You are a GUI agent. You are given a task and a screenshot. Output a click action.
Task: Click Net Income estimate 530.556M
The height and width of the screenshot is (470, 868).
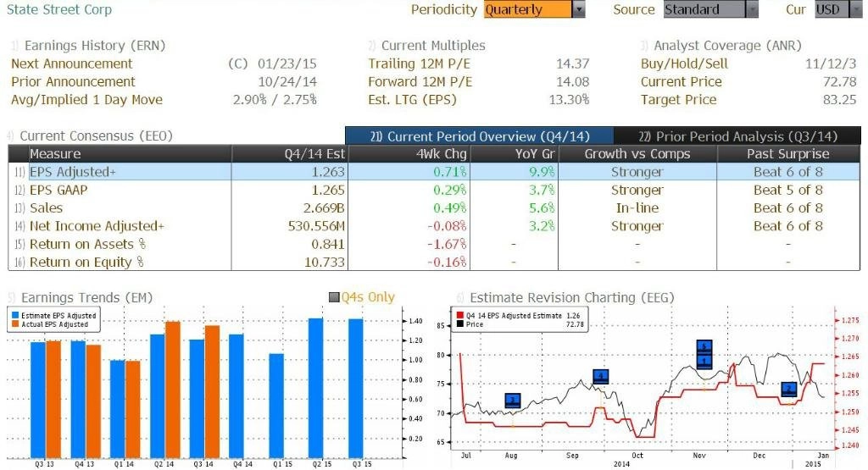coord(316,225)
